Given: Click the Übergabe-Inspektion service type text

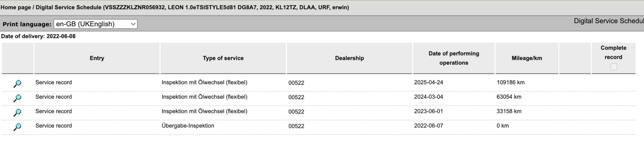Looking at the screenshot, I should (188, 126).
